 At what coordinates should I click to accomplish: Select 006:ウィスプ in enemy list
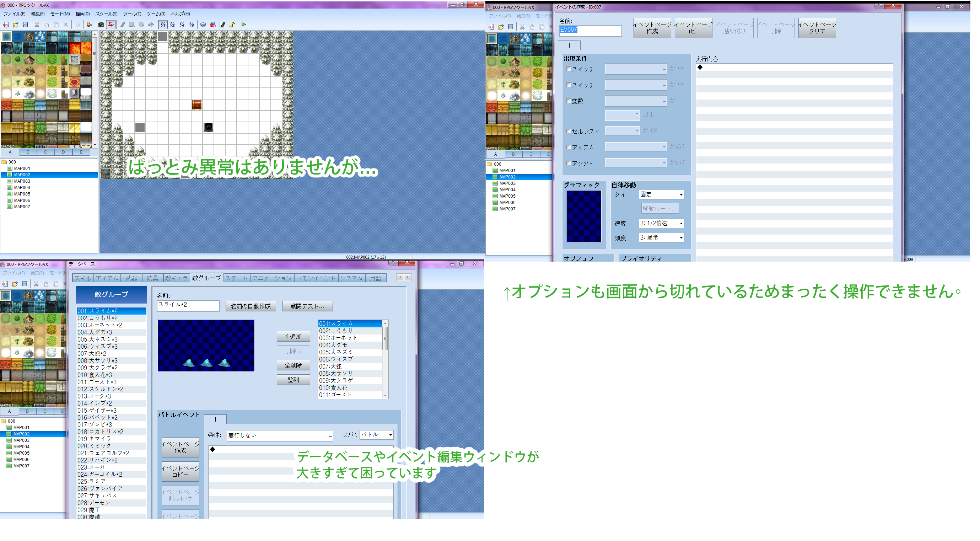click(350, 359)
